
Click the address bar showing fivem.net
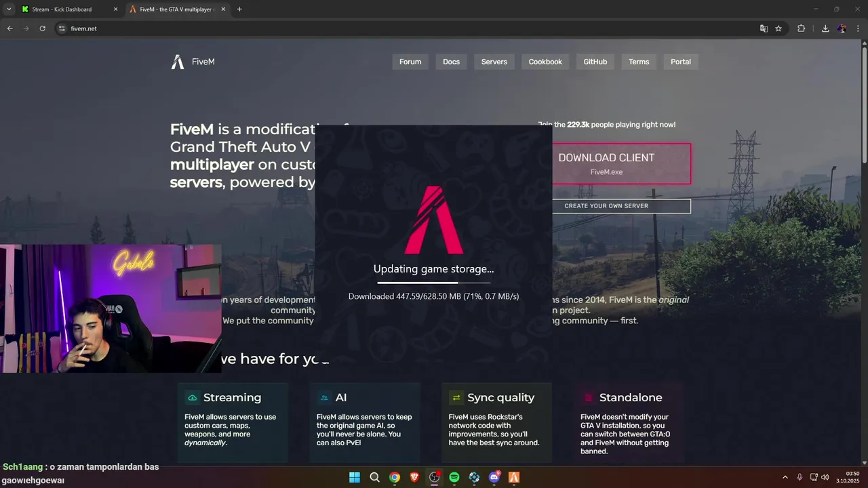click(407, 28)
